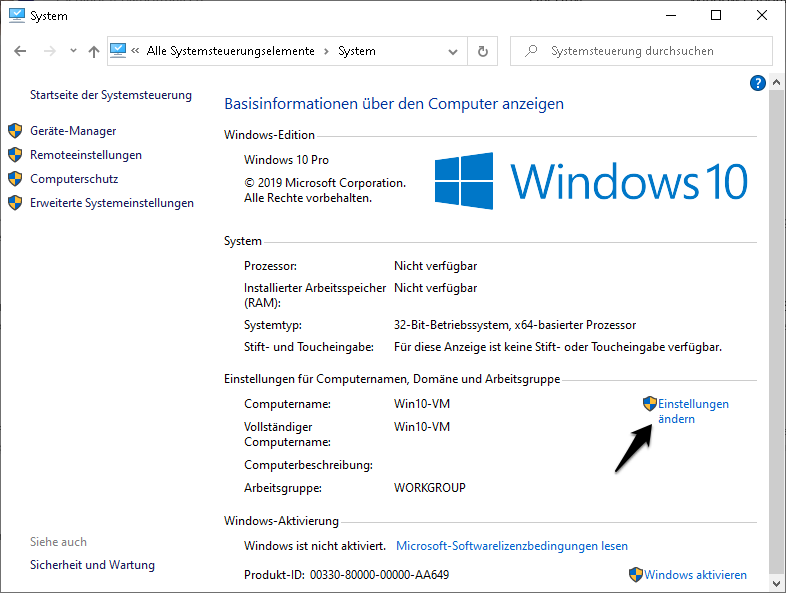The width and height of the screenshot is (786, 593).
Task: Click the System window icon in title bar
Action: (17, 16)
